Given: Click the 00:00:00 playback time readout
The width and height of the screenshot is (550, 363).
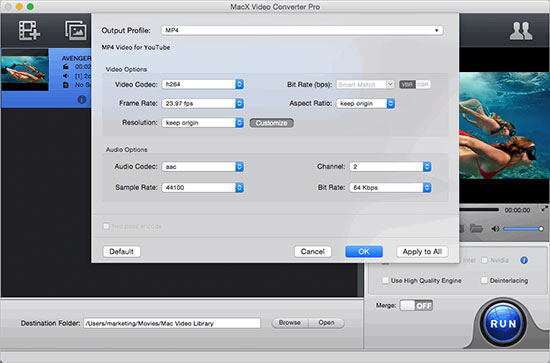Looking at the screenshot, I should pos(517,210).
